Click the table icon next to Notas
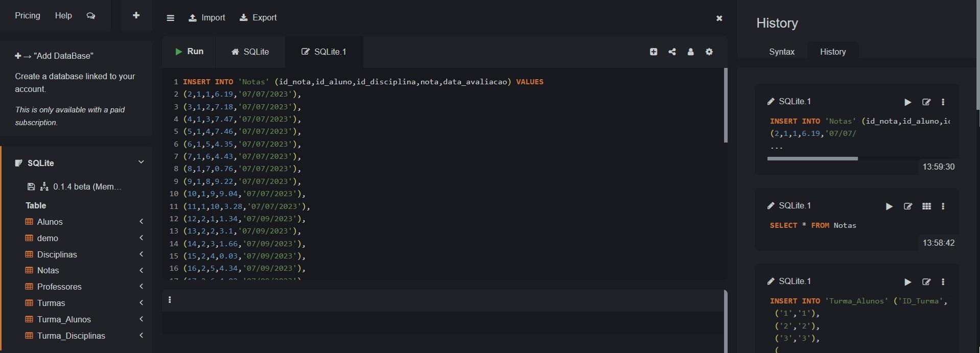This screenshot has width=980, height=353. [29, 270]
